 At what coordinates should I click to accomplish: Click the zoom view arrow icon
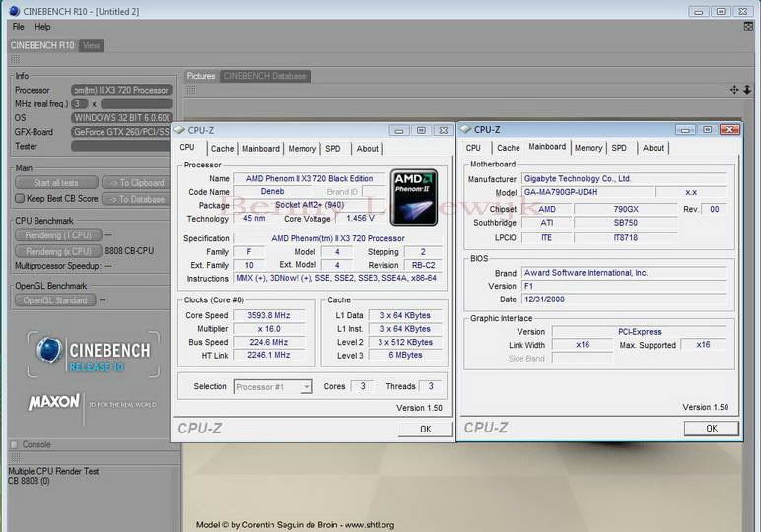pos(747,90)
